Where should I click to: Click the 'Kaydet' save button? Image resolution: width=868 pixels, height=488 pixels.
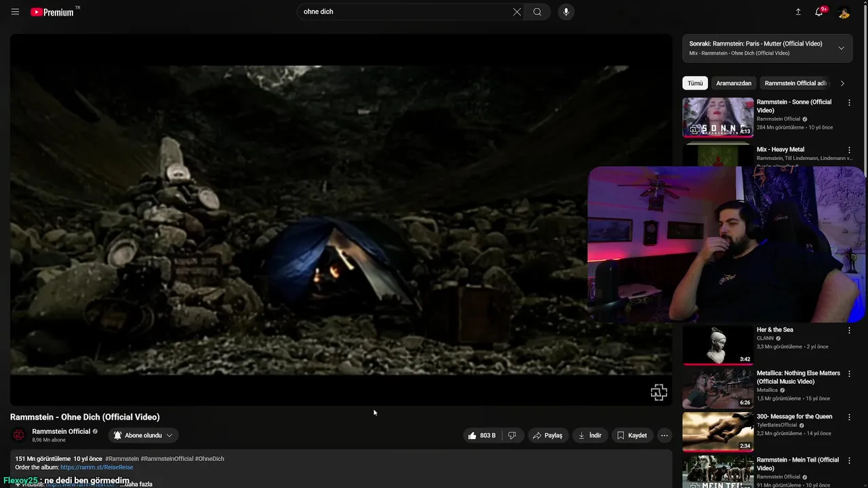click(631, 435)
